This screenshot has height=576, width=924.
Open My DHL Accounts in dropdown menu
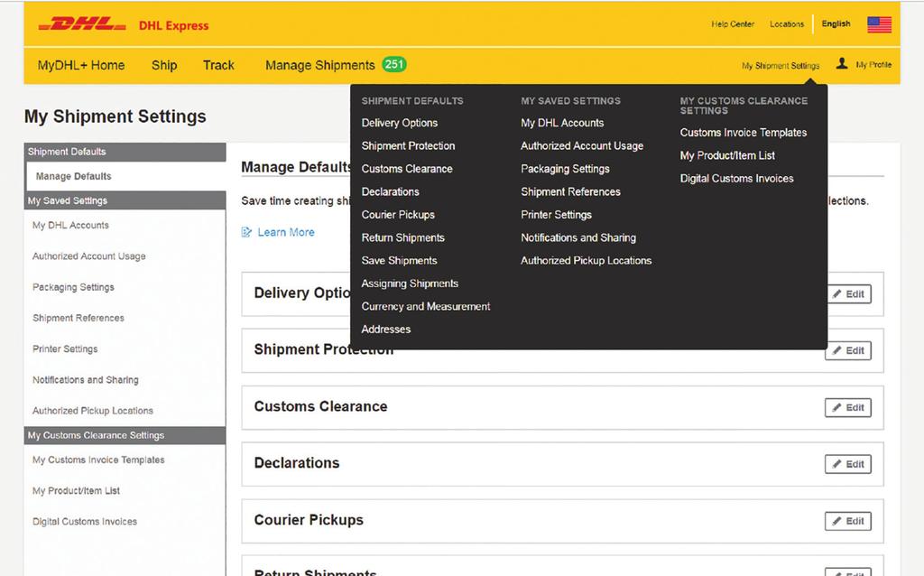[x=562, y=123]
